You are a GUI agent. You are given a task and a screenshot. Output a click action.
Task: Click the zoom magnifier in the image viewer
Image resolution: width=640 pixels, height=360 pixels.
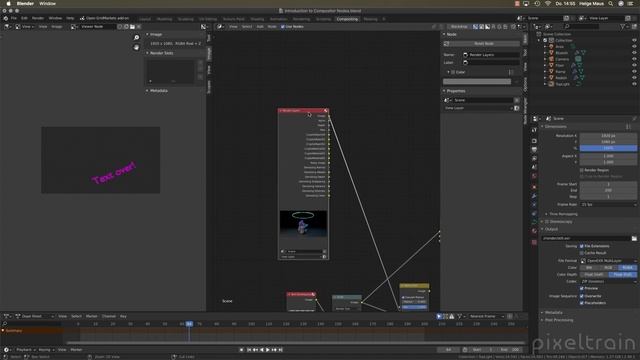136,38
